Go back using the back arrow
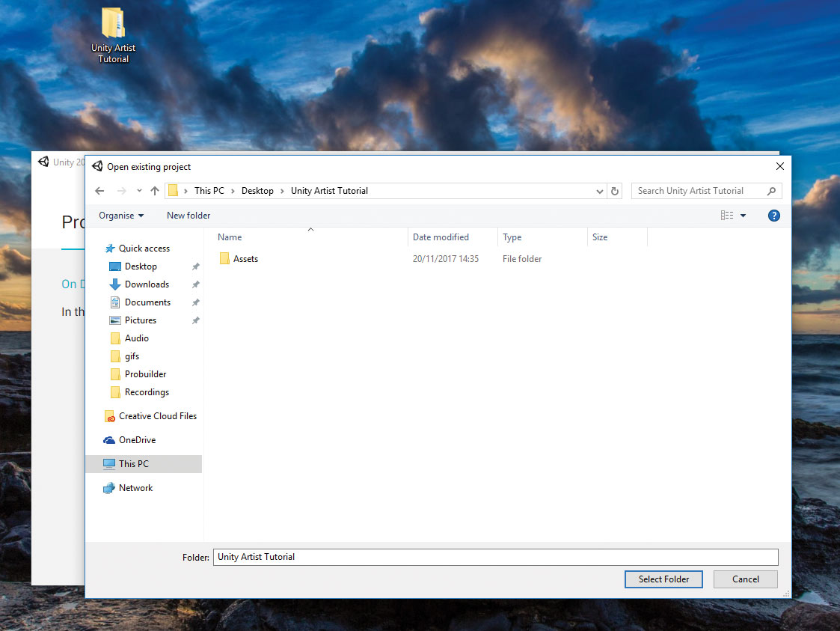This screenshot has width=840, height=631. point(99,191)
